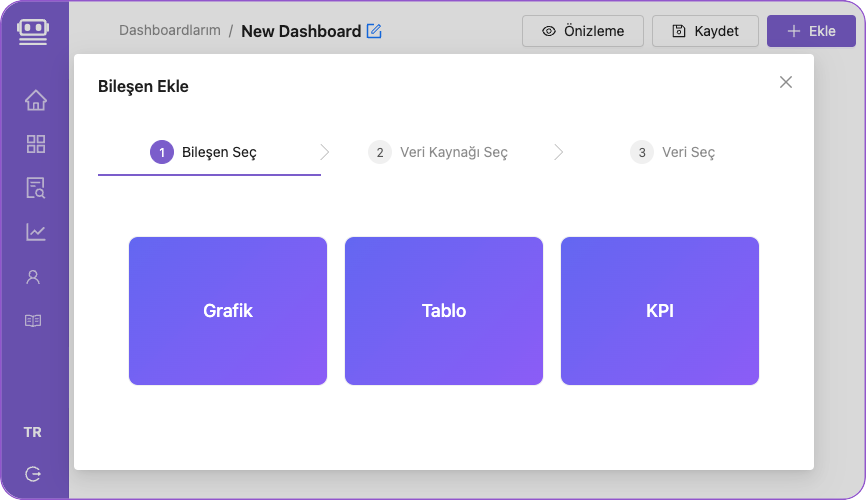Click the Önizleme preview button
The height and width of the screenshot is (500, 866).
583,31
